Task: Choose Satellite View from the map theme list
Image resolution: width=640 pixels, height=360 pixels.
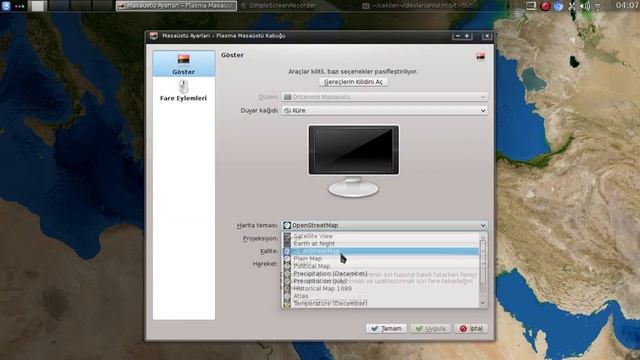Action: tap(380, 236)
